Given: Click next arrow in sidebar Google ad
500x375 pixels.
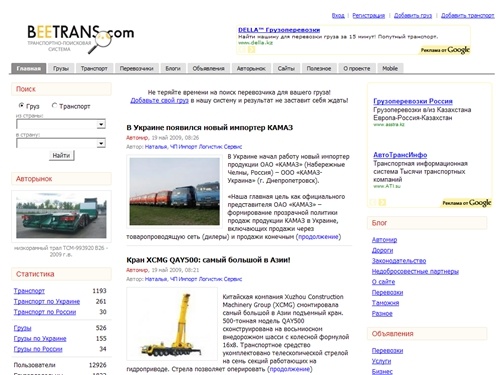Looking at the screenshot, I should point(382,202).
